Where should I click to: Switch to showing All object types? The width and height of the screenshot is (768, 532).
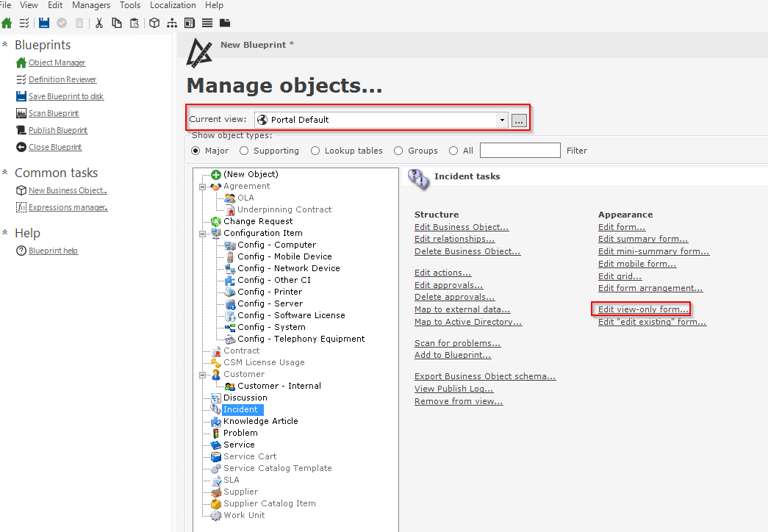point(452,150)
